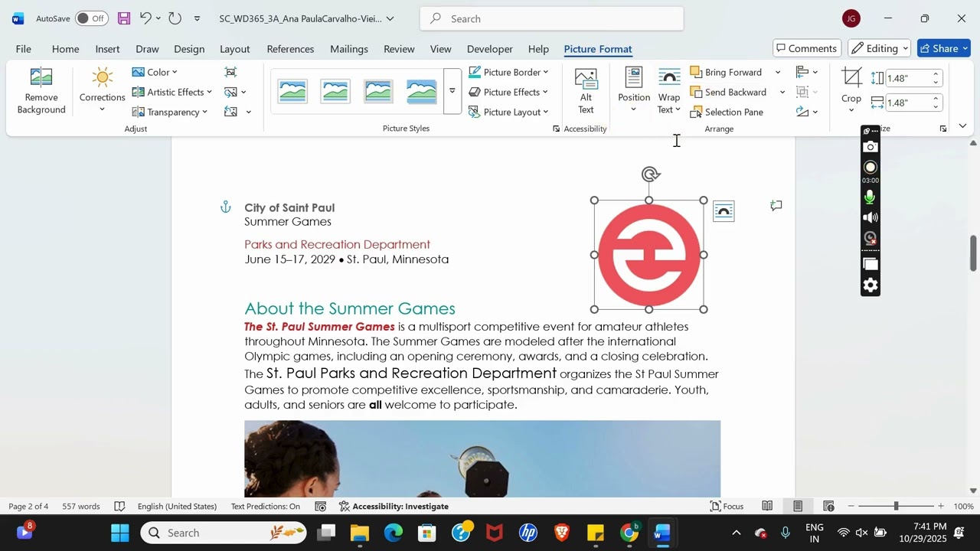980x551 pixels.
Task: Click Send Backward button
Action: pyautogui.click(x=729, y=92)
